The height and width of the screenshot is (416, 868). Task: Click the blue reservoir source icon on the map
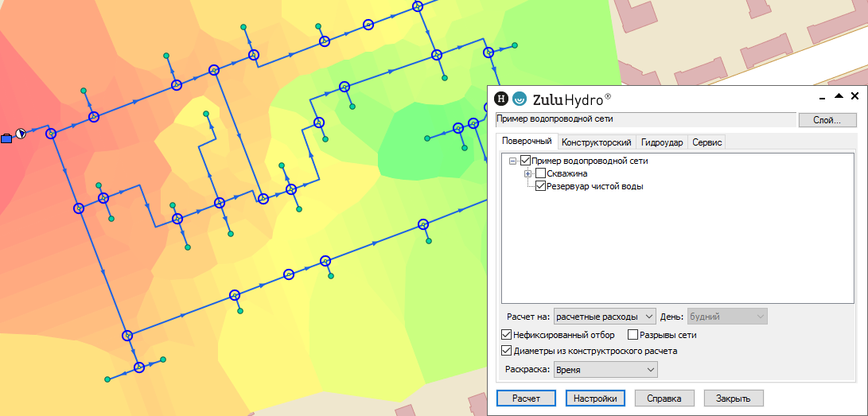point(6,137)
